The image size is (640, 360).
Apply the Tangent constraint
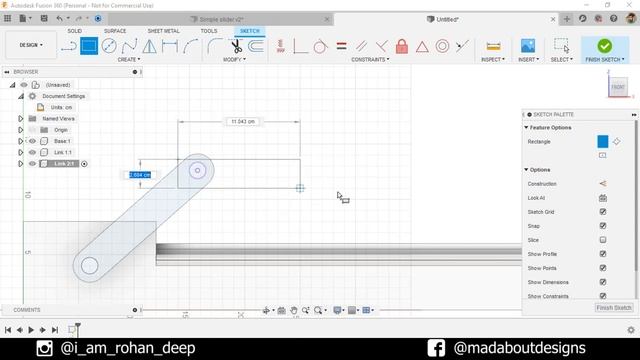tap(320, 46)
